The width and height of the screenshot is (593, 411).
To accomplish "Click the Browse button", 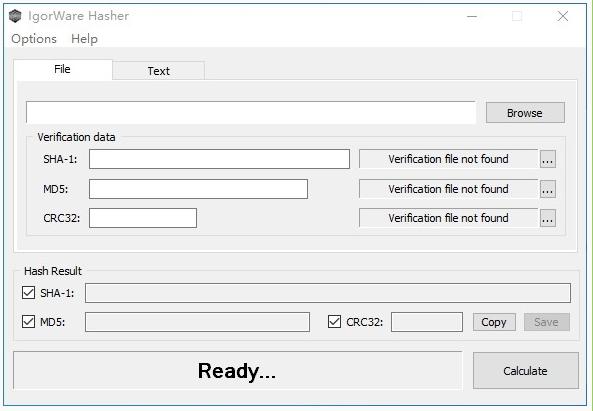I will tap(525, 113).
